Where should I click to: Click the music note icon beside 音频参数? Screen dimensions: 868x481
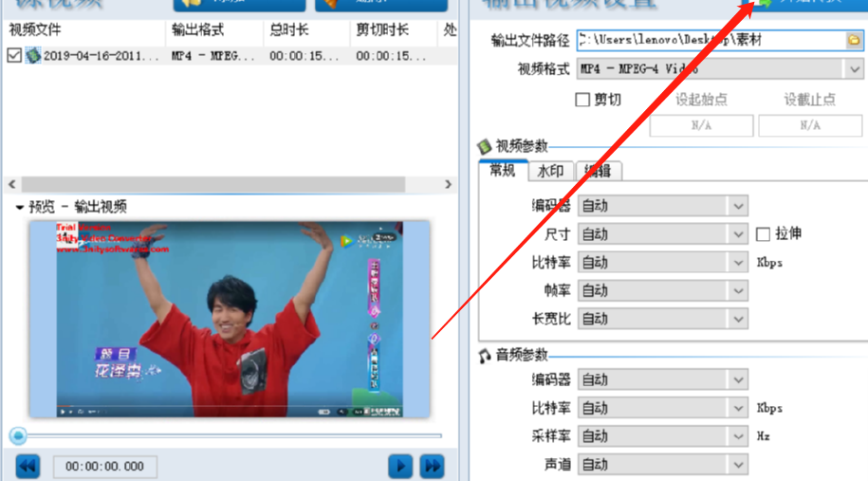485,355
